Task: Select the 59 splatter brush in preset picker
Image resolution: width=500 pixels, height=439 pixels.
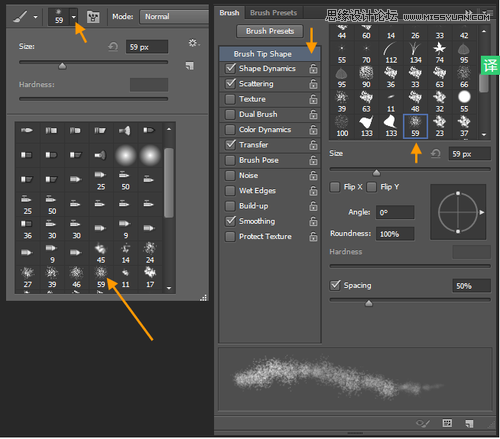Action: tap(101, 277)
